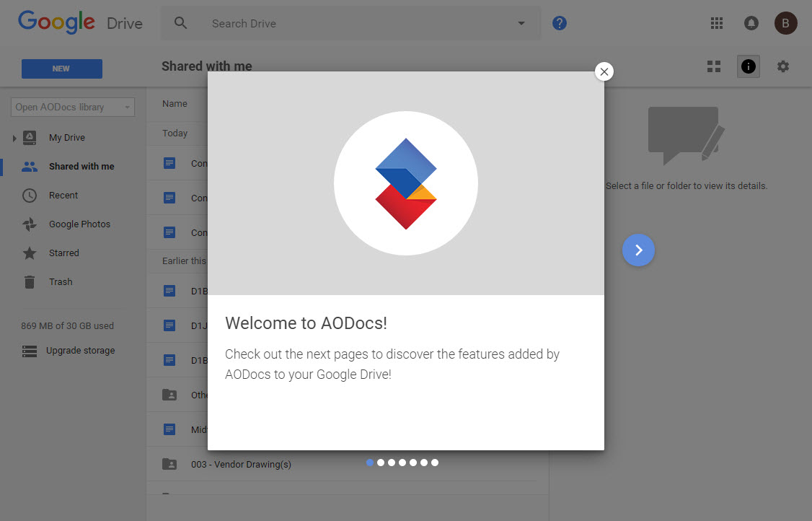Viewport: 812px width, 521px height.
Task: Open the AODocs library dropdown
Action: point(73,108)
